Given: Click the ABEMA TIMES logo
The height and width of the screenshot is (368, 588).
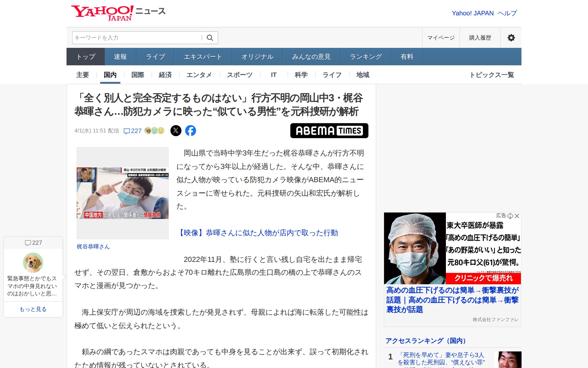Looking at the screenshot, I should tap(329, 131).
